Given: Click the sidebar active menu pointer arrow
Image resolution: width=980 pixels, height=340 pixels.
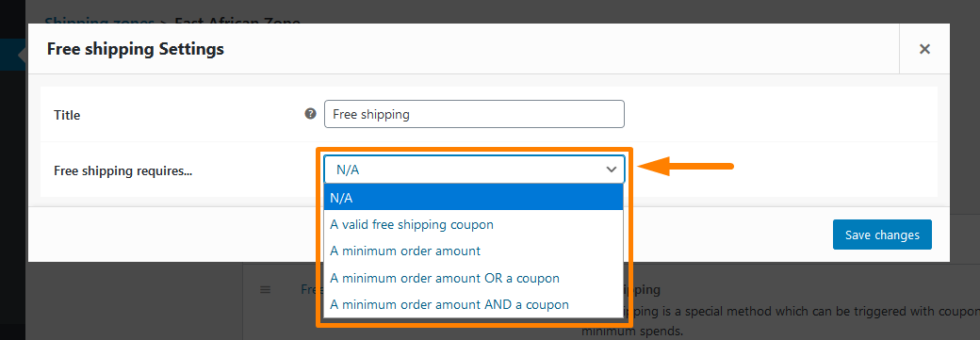Looking at the screenshot, I should [x=22, y=55].
